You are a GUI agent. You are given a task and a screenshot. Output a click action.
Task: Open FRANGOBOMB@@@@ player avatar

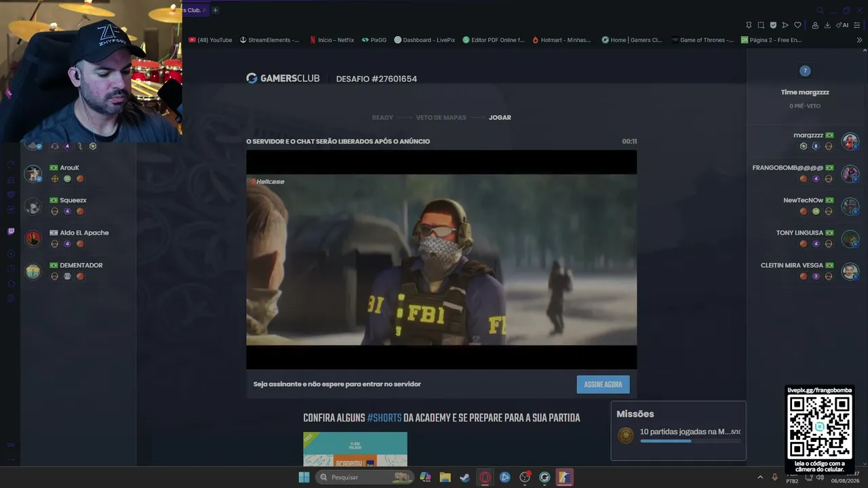point(850,174)
